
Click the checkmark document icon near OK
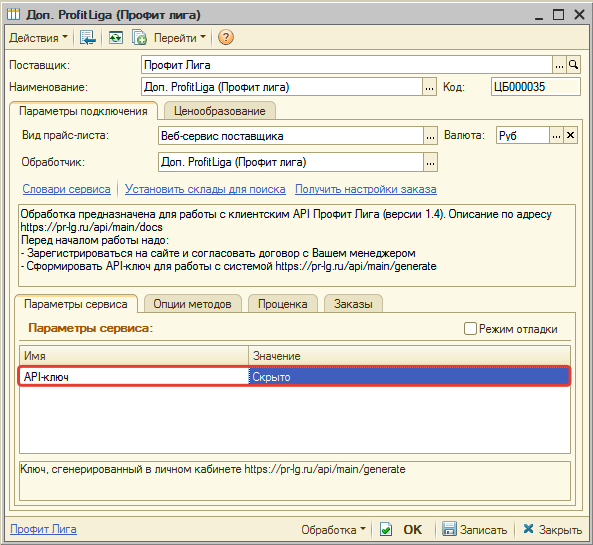[385, 529]
